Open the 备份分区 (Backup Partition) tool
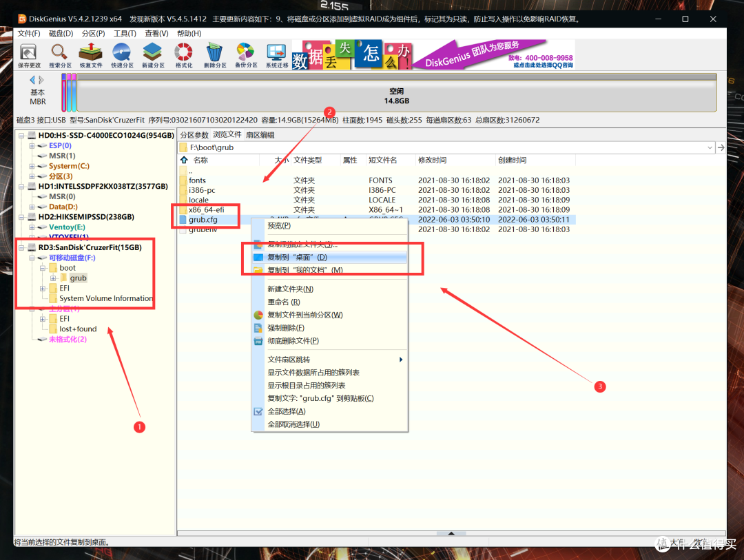744x560 pixels. click(246, 54)
